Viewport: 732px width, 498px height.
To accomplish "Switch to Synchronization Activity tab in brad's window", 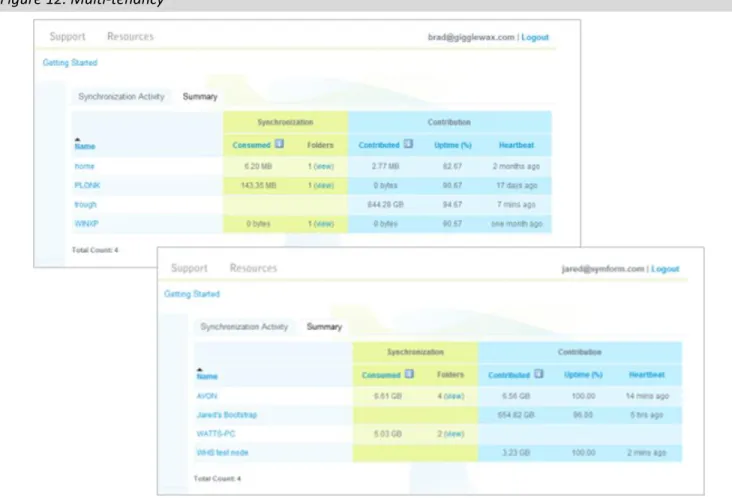I will (121, 97).
